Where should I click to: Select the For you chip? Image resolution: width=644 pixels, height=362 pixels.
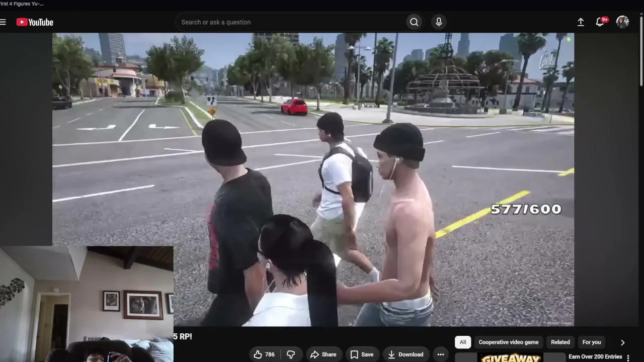point(592,342)
